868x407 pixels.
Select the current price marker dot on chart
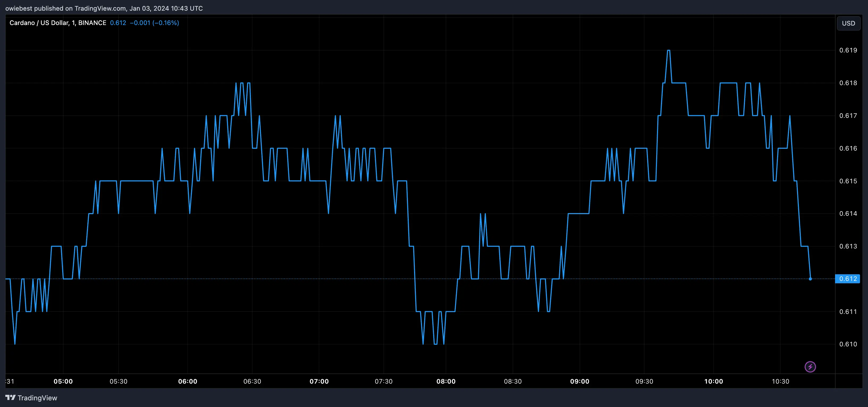click(811, 279)
